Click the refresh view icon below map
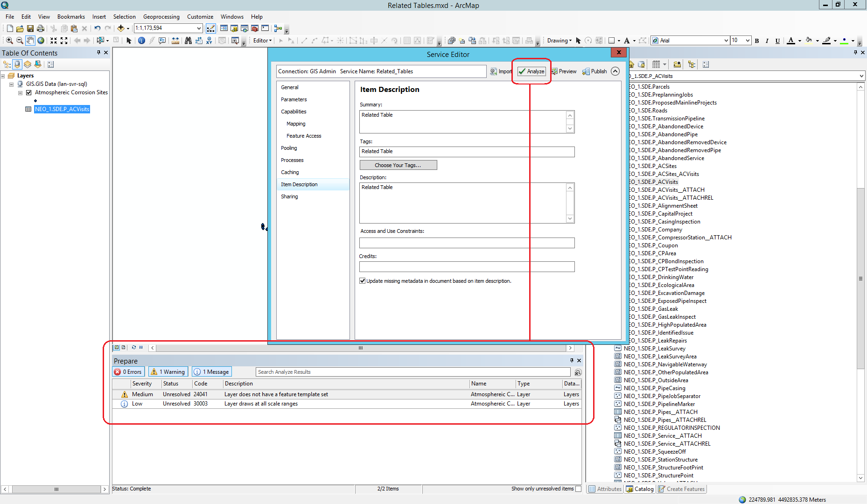Screen dimensions: 867x504 (134, 347)
